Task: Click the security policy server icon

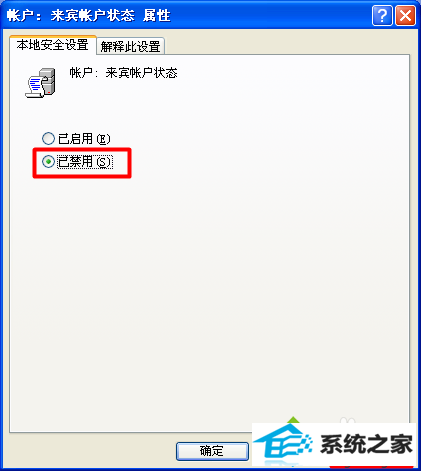Action: (40, 83)
